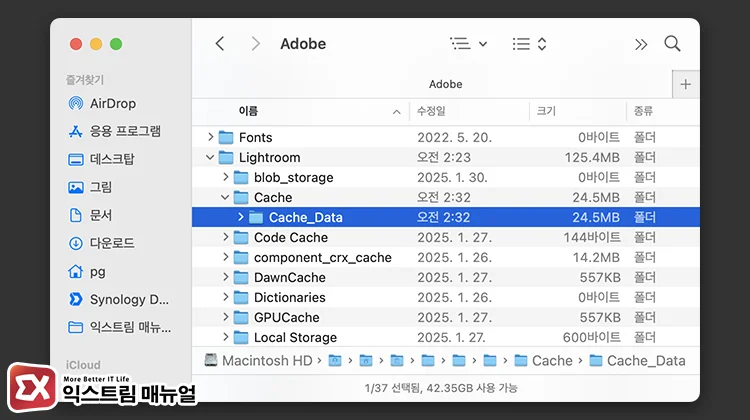Select the Lightroom folder row

[x=445, y=157]
